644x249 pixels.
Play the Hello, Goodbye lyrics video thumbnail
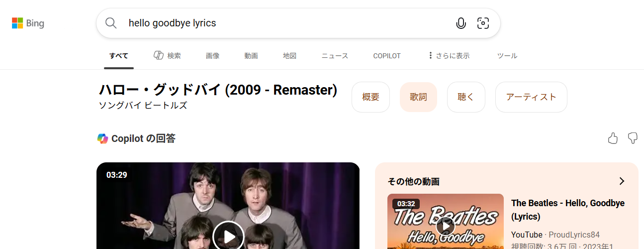pos(446,227)
